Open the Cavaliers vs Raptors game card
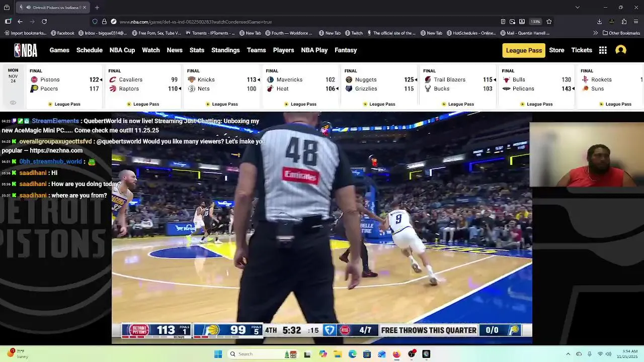The image size is (644, 362). click(x=143, y=86)
